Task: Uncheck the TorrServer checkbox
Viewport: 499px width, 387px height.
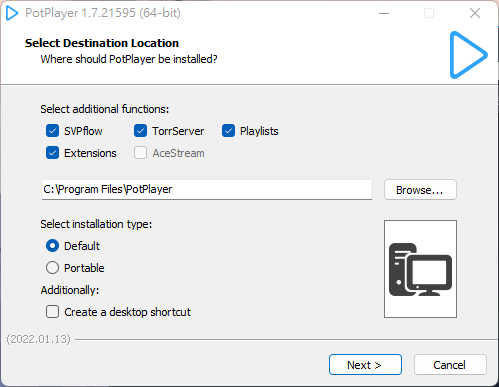Action: tap(140, 131)
